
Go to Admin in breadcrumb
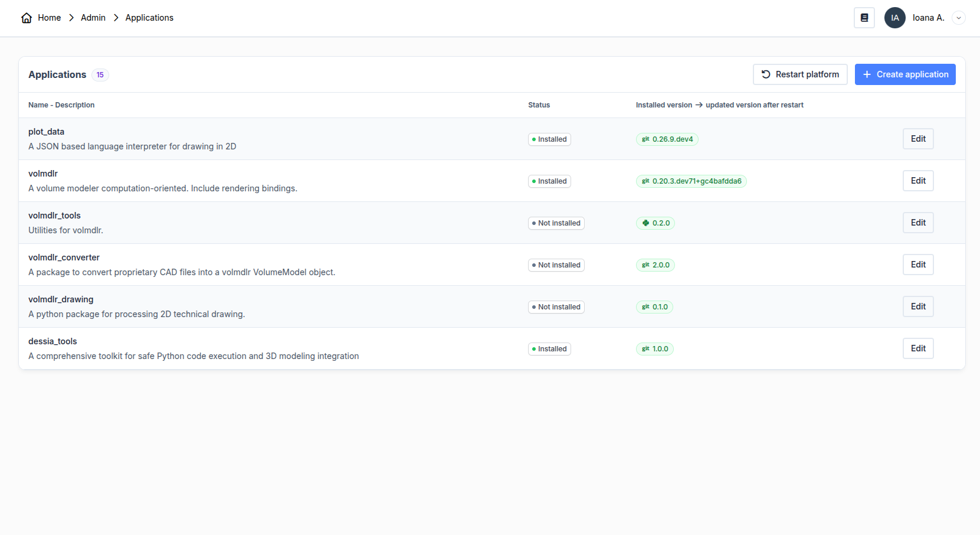[x=93, y=18]
